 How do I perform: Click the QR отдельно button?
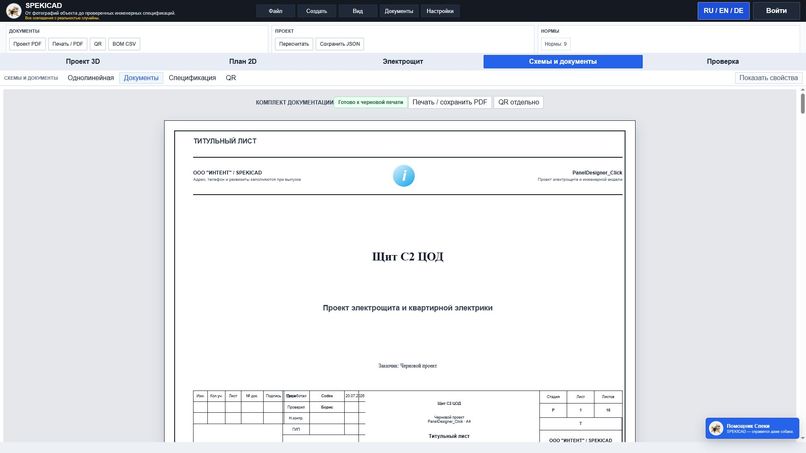519,102
